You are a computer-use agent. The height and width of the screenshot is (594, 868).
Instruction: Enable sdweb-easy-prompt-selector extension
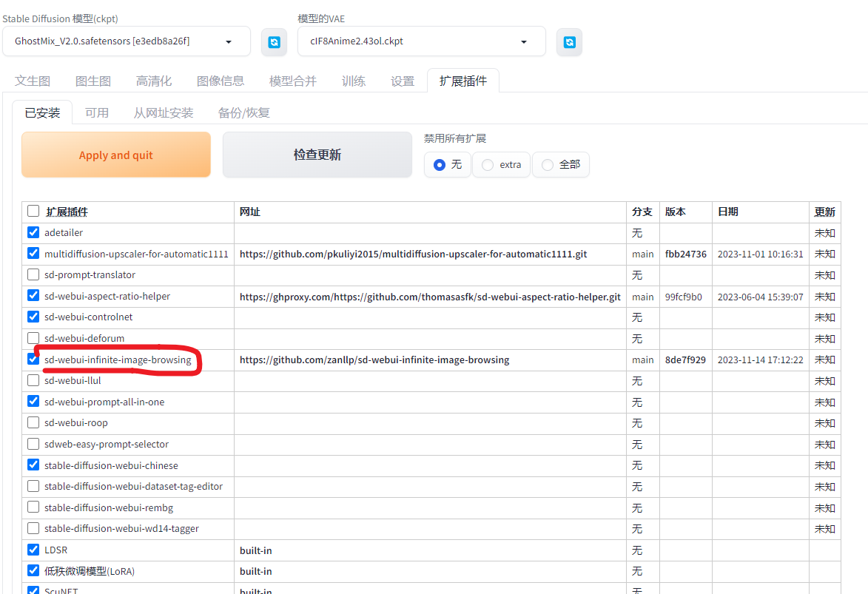pos(33,443)
